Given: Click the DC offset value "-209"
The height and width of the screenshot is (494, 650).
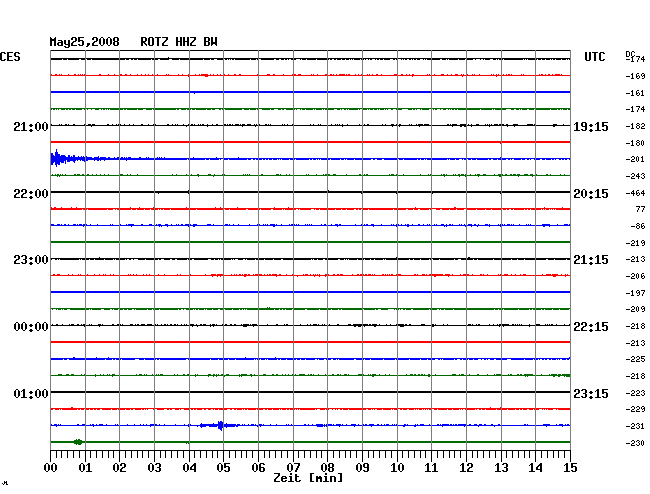Looking at the screenshot, I should [x=635, y=309].
